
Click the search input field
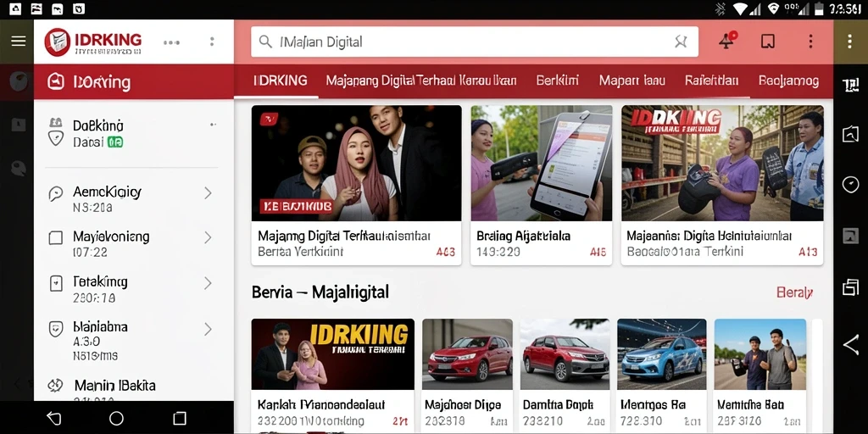(x=475, y=42)
